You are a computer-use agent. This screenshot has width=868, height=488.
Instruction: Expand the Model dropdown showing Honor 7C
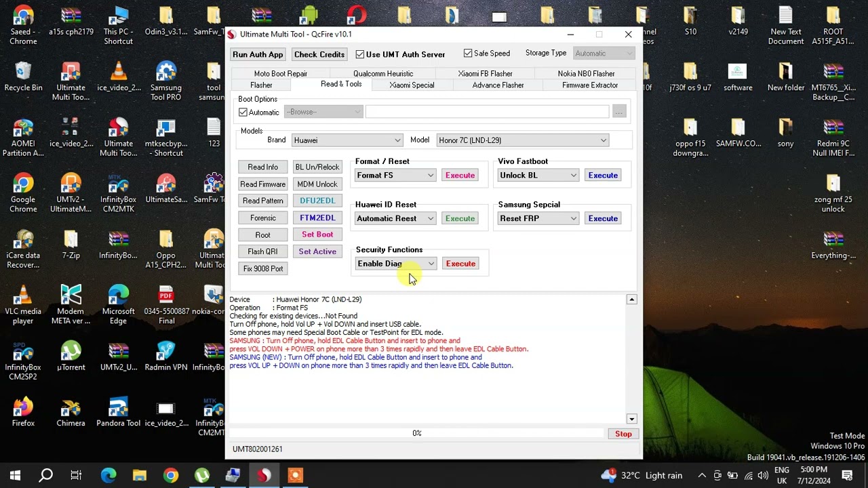click(x=522, y=140)
